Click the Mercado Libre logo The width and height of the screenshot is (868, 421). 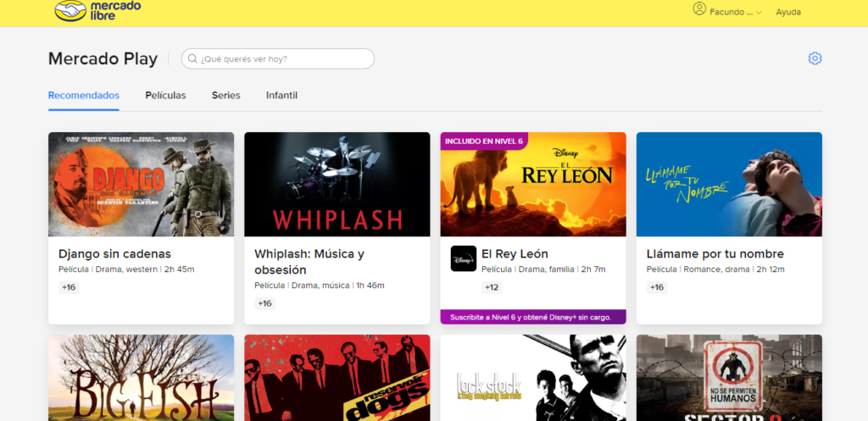pos(97,11)
